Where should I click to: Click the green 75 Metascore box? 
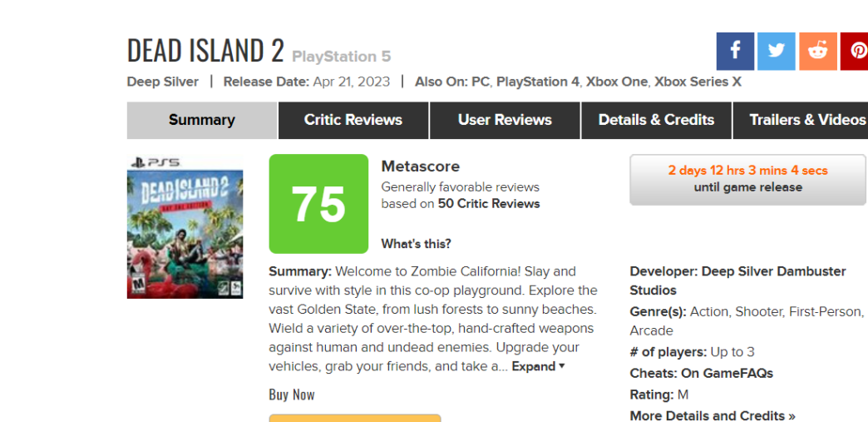[x=318, y=204]
